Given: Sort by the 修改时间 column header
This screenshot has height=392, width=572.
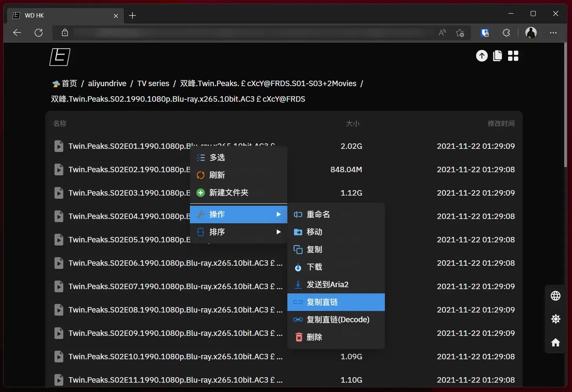Looking at the screenshot, I should coord(501,124).
